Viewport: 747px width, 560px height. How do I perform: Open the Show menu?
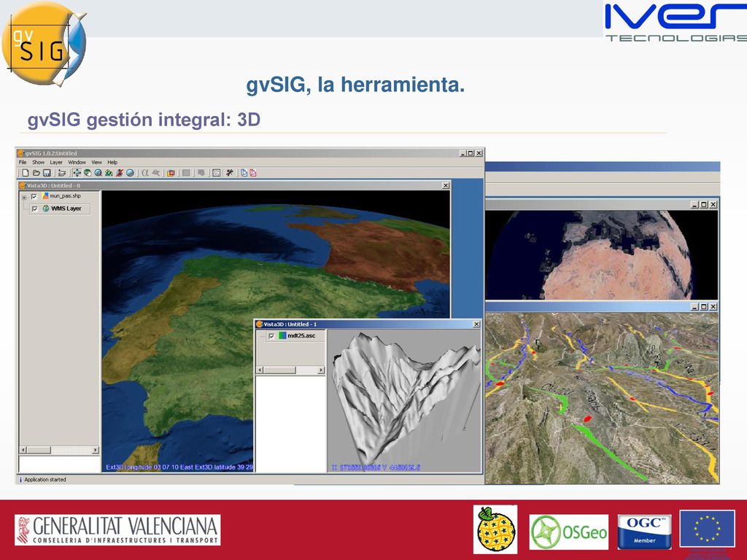(x=38, y=163)
